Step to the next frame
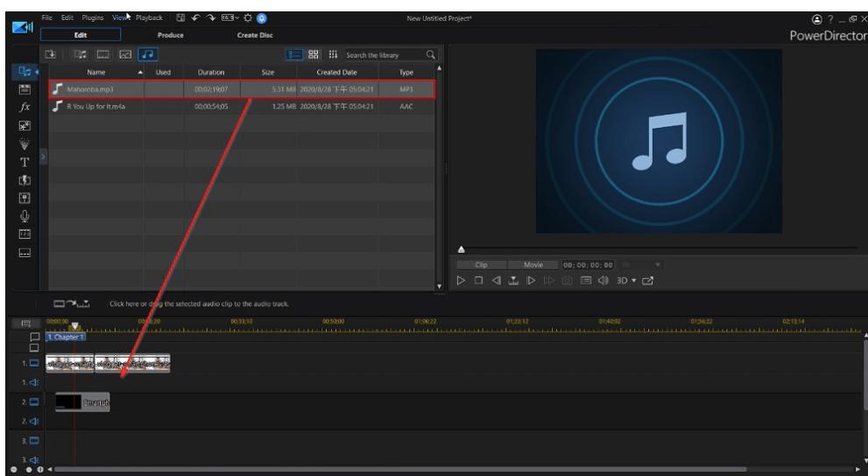 click(x=531, y=280)
